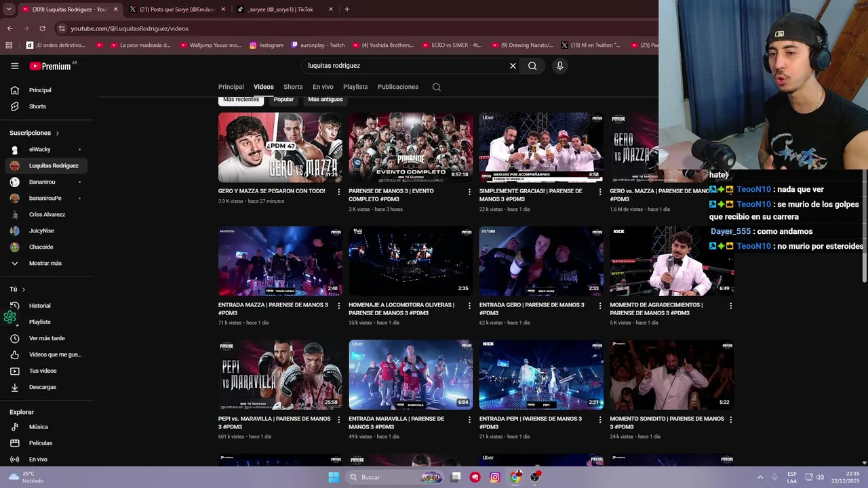This screenshot has width=868, height=488.
Task: Go back with browser back arrow
Action: click(x=9, y=28)
